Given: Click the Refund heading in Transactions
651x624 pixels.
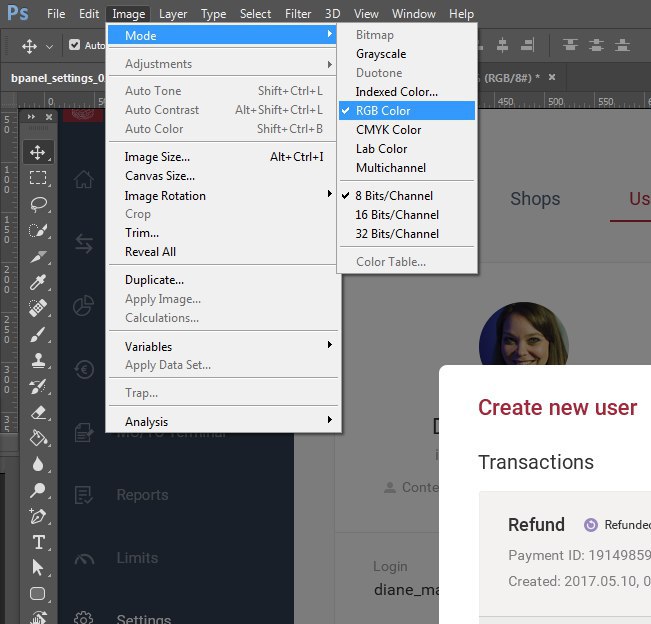Looking at the screenshot, I should 536,525.
